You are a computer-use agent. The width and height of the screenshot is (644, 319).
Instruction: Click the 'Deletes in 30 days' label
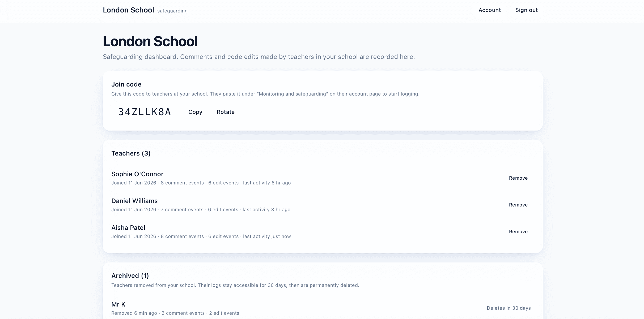click(x=509, y=308)
